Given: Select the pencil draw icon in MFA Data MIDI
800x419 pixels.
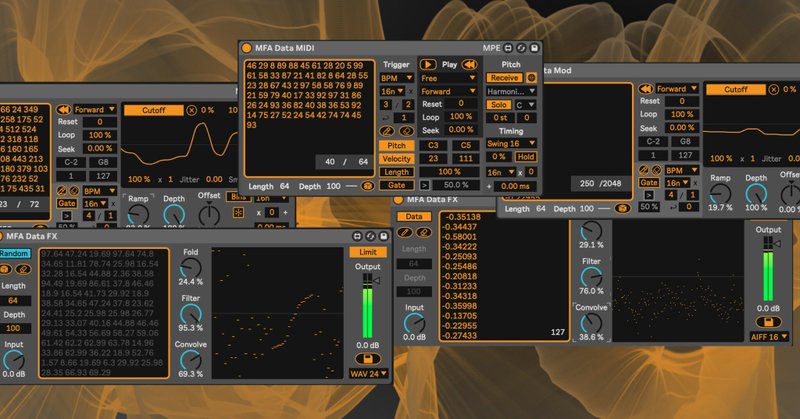Looking at the screenshot, I should point(387,132).
